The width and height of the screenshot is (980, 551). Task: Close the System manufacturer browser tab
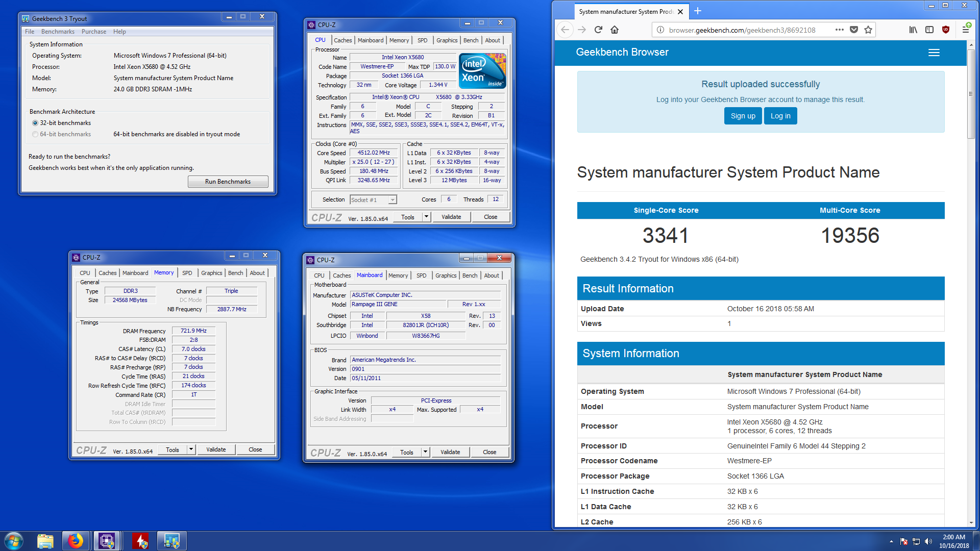(680, 12)
